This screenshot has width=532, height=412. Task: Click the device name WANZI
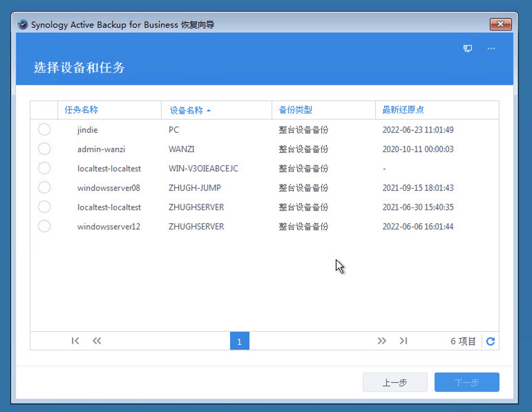[x=181, y=149]
